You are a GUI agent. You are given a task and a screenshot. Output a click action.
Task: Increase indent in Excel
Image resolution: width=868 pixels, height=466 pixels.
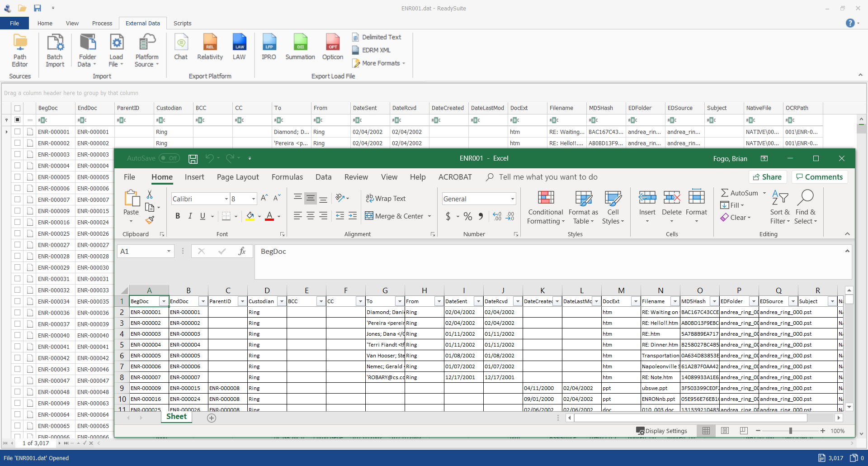point(353,216)
